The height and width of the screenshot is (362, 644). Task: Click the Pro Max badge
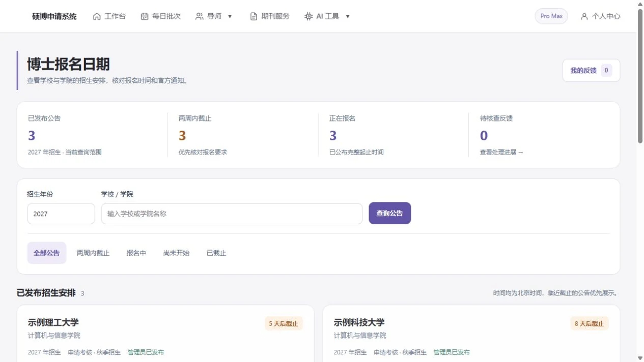(x=551, y=16)
